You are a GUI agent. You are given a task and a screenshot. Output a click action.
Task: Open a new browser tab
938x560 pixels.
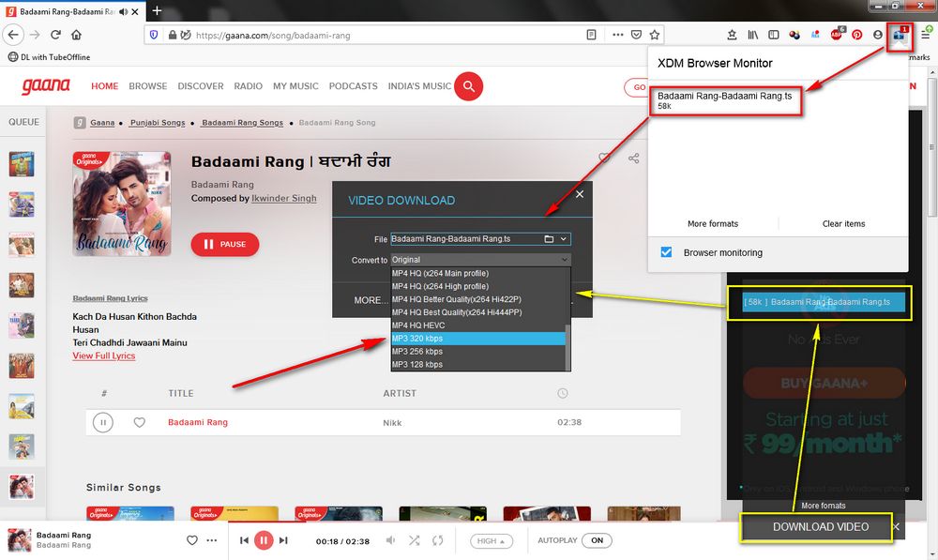tap(157, 10)
